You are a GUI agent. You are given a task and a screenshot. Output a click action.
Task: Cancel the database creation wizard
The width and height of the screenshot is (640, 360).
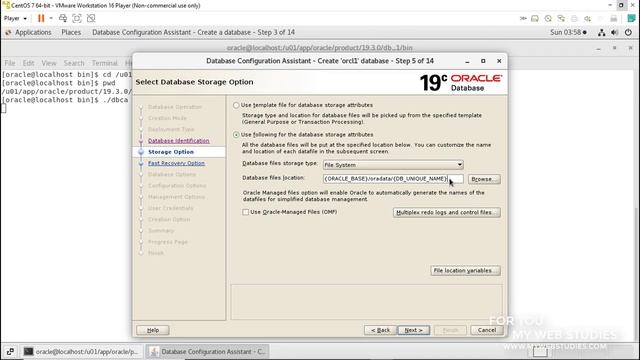click(487, 330)
